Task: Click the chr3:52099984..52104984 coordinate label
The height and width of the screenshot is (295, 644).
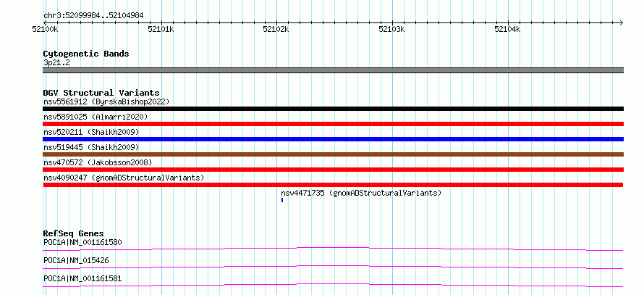Action: point(93,16)
